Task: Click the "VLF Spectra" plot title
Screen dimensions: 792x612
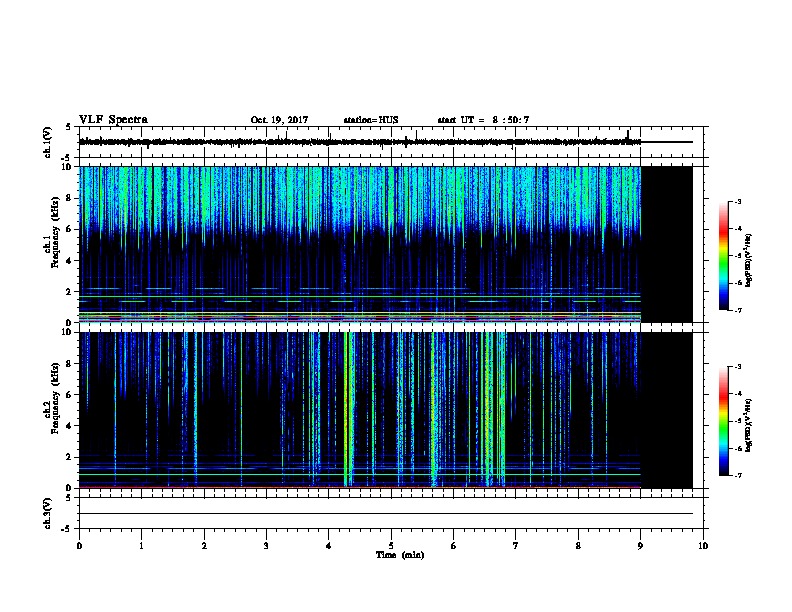Action: coord(113,120)
